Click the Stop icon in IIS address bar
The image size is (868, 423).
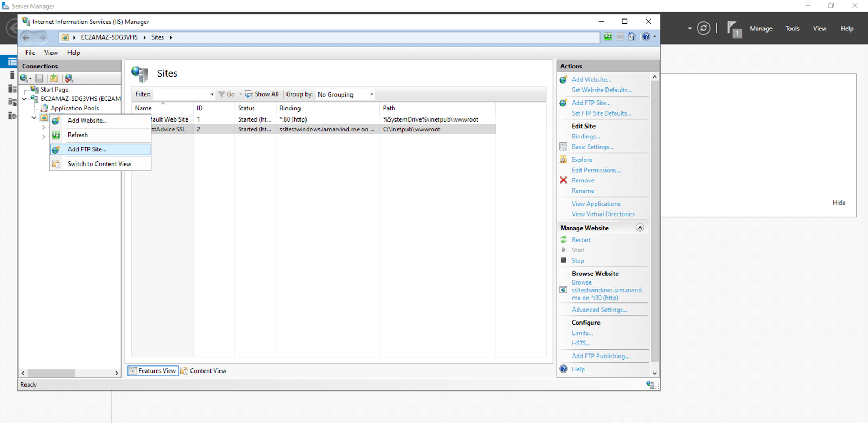[620, 37]
